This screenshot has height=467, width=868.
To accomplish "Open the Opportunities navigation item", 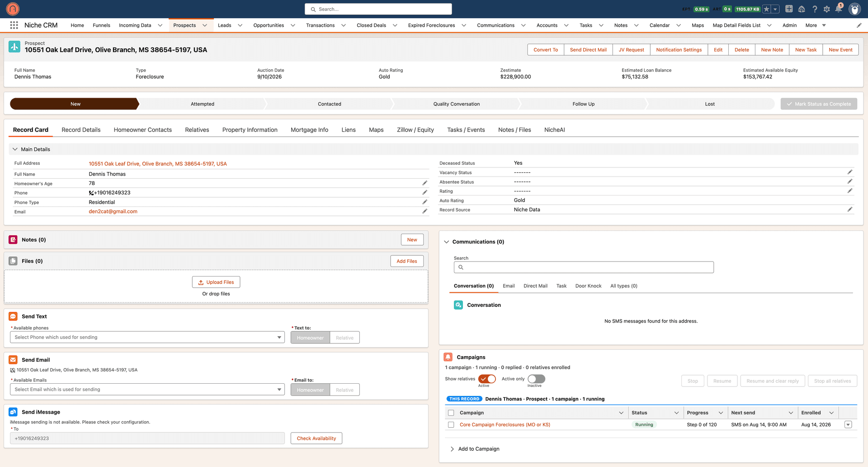I will 269,25.
